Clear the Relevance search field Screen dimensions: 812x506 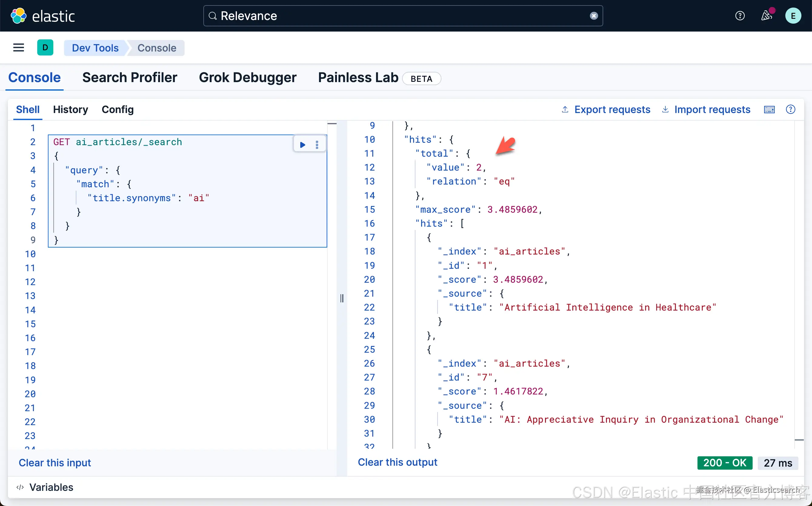pos(594,16)
